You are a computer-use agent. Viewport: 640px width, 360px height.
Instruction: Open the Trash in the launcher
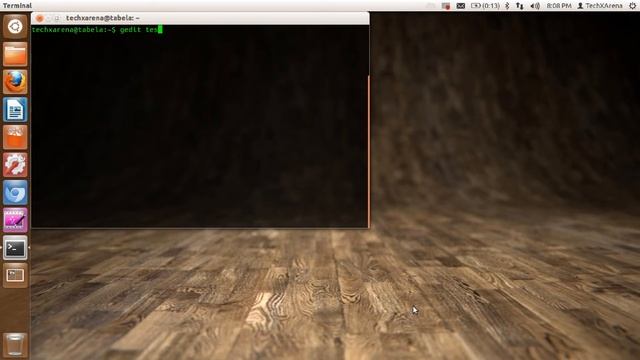15,345
